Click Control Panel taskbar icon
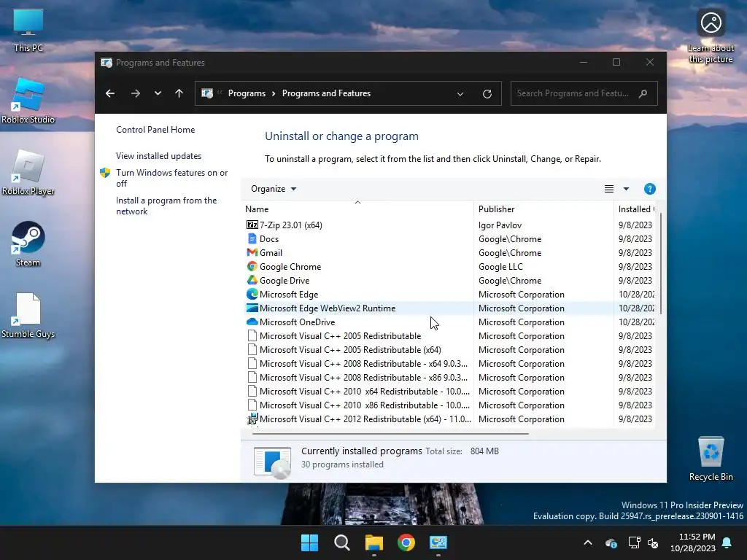 (x=438, y=542)
